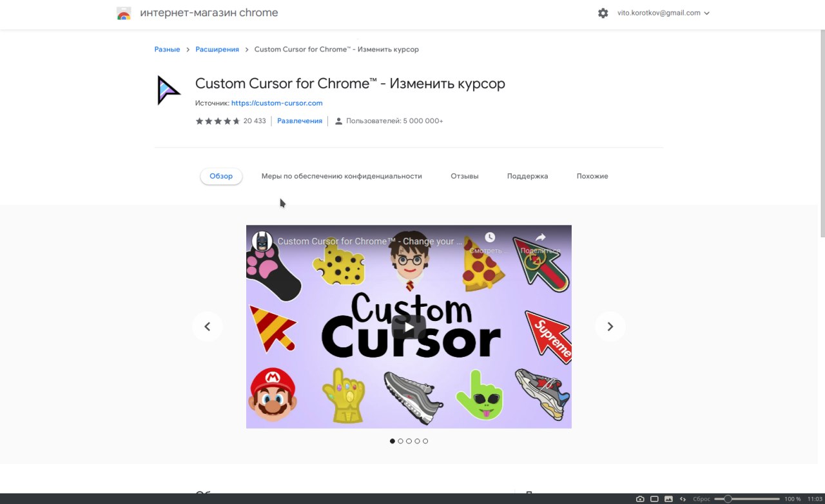Screen dimensions: 825x504
Task: Click the 100 % zoom value
Action: click(792, 499)
